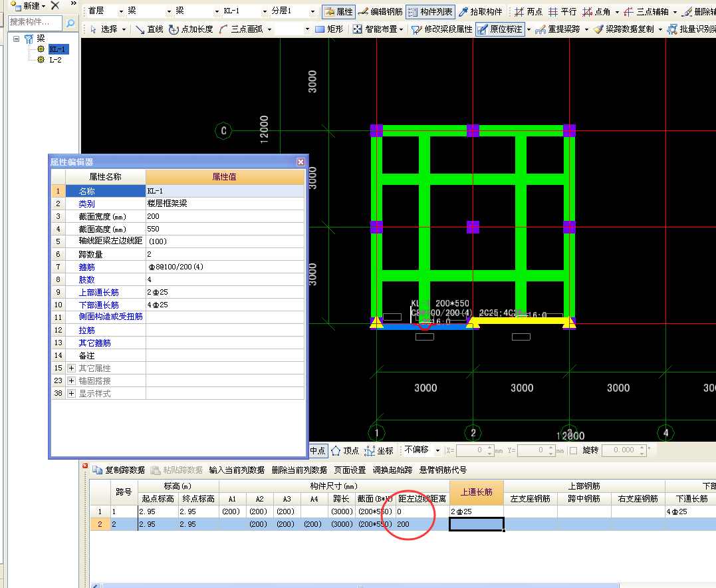716x588 pixels.
Task: Select the 两点 two-point axis tool
Action: 529,11
